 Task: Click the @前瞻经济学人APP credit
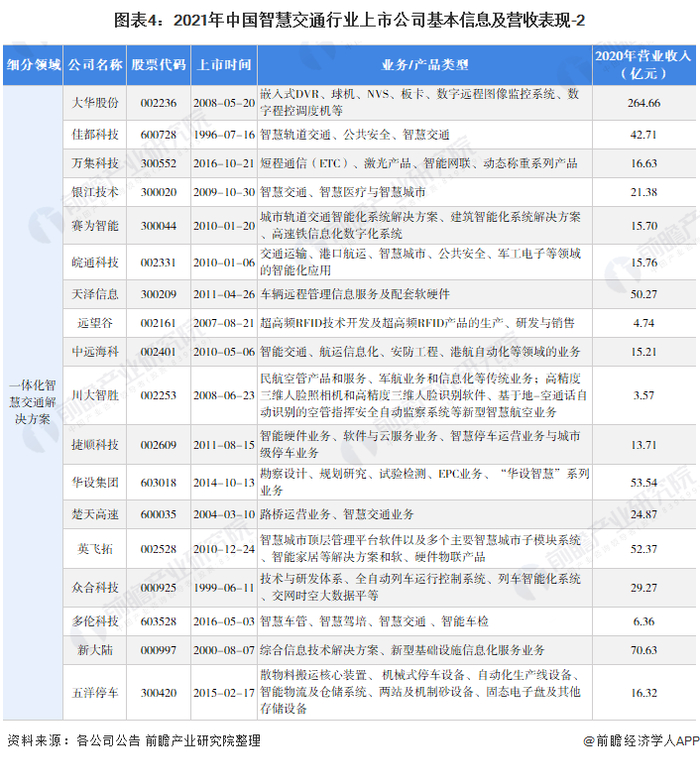641,741
